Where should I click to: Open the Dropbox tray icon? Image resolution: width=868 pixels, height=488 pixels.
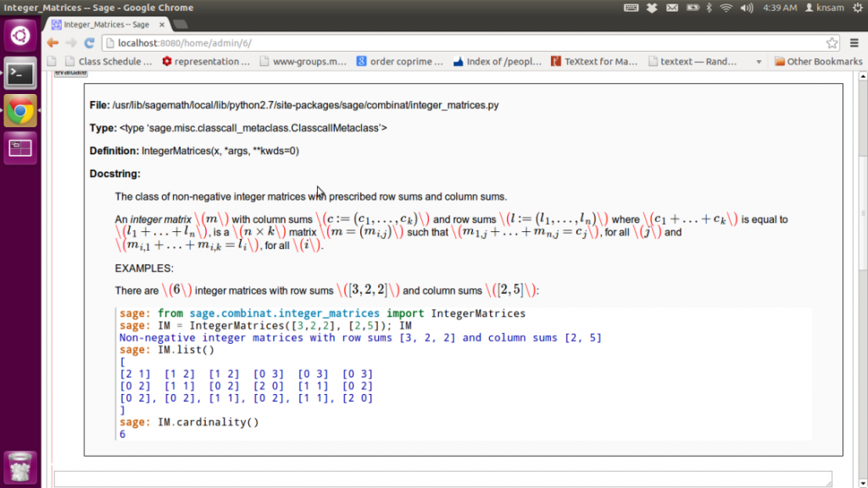click(652, 8)
